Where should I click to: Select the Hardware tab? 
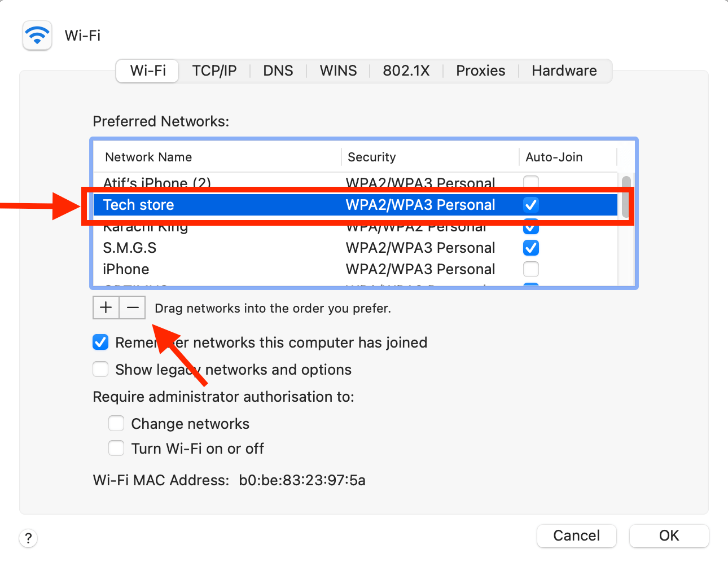coord(564,71)
